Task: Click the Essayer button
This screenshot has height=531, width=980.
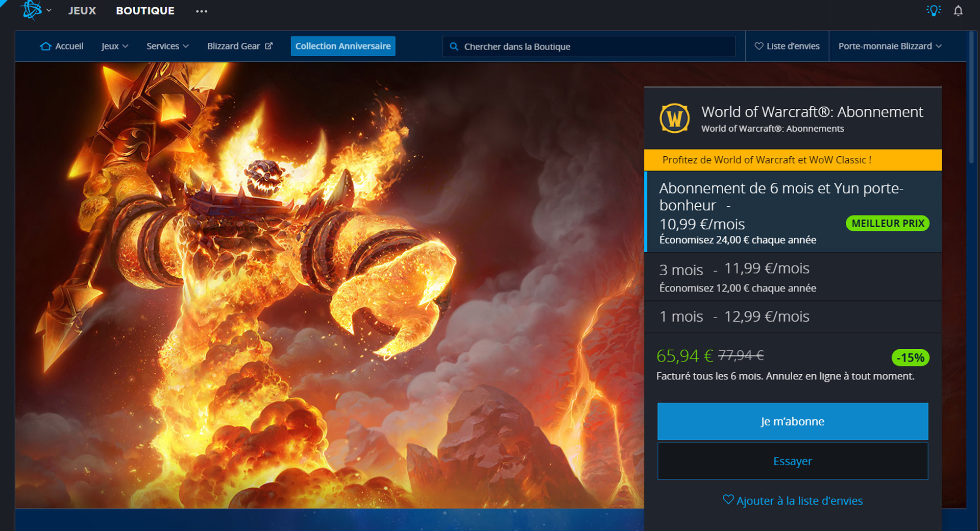Action: 793,461
